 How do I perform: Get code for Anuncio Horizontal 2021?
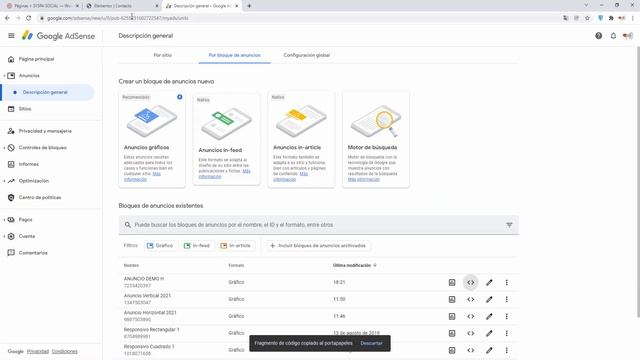[471, 316]
